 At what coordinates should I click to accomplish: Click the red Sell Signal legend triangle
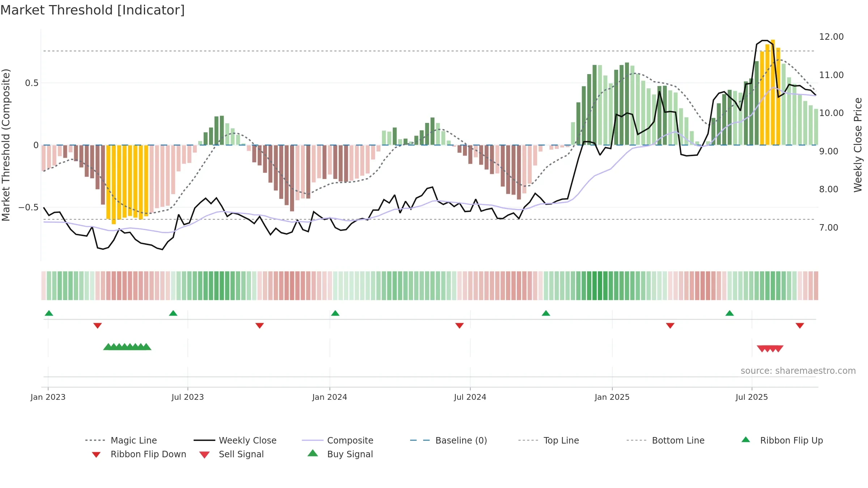click(204, 455)
